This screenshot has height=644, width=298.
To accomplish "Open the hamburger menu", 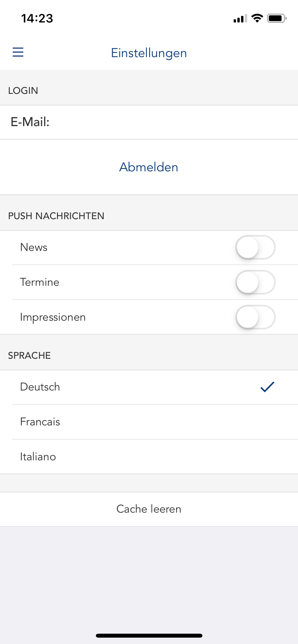I will pyautogui.click(x=18, y=52).
